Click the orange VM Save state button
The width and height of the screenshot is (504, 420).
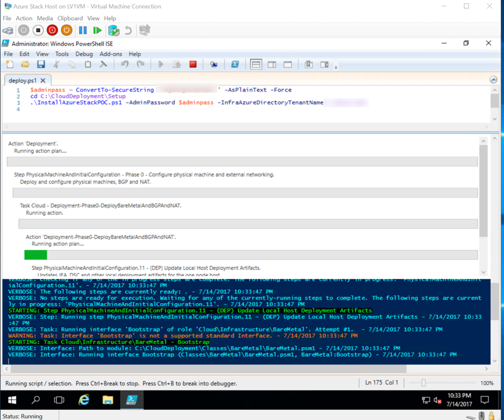point(66,31)
